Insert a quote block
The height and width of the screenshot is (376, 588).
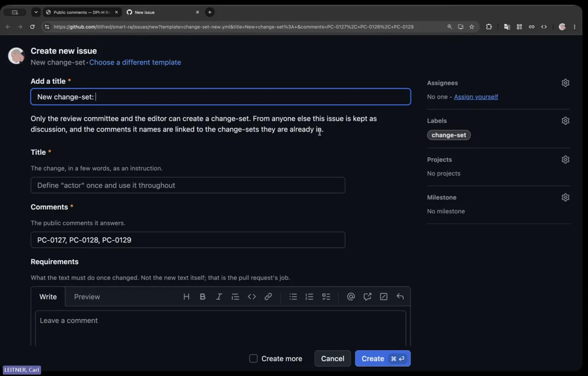coord(235,296)
